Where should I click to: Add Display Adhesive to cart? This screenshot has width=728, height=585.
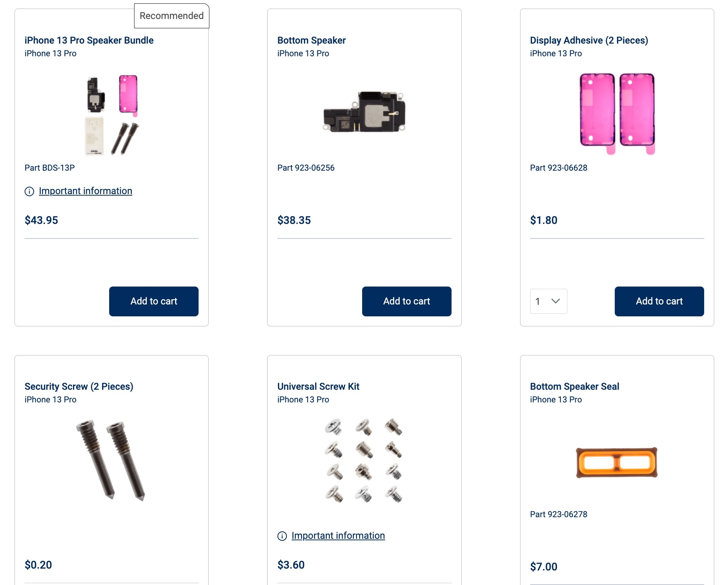pos(659,301)
